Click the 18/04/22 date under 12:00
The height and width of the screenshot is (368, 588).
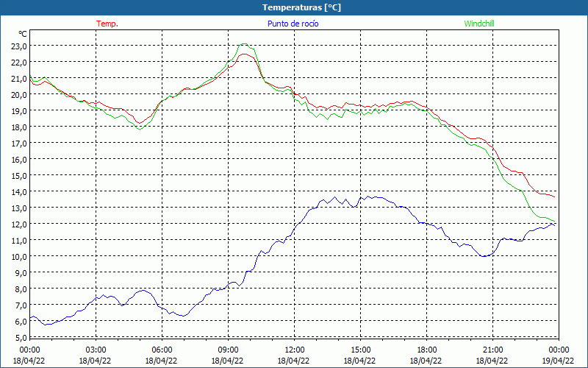[x=293, y=361]
